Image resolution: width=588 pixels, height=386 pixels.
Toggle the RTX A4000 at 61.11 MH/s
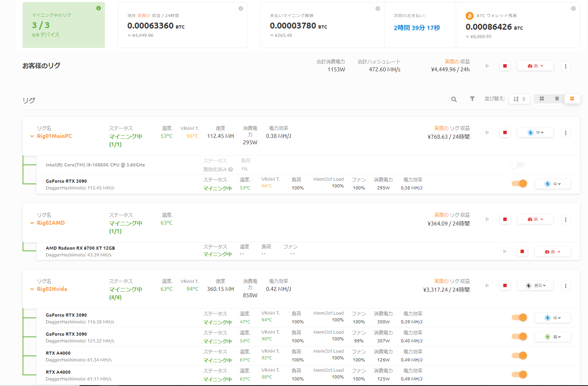click(519, 375)
